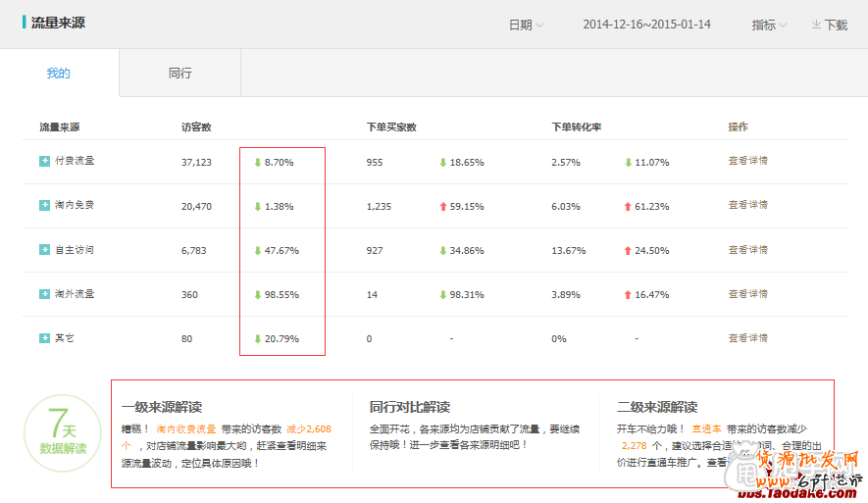Select the date range 2014-12-16~2015-01-14
Viewport: 868px width, 503px height.
pos(646,25)
